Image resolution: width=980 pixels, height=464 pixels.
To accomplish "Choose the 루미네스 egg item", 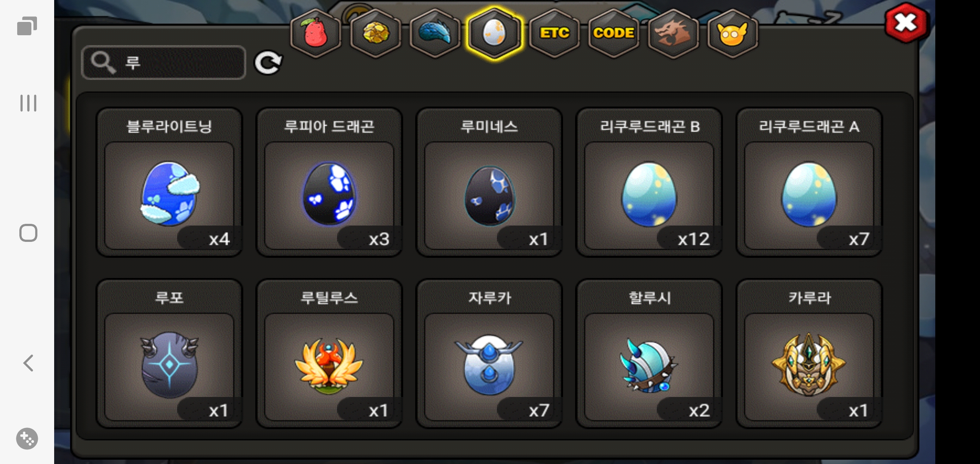I will pyautogui.click(x=489, y=182).
